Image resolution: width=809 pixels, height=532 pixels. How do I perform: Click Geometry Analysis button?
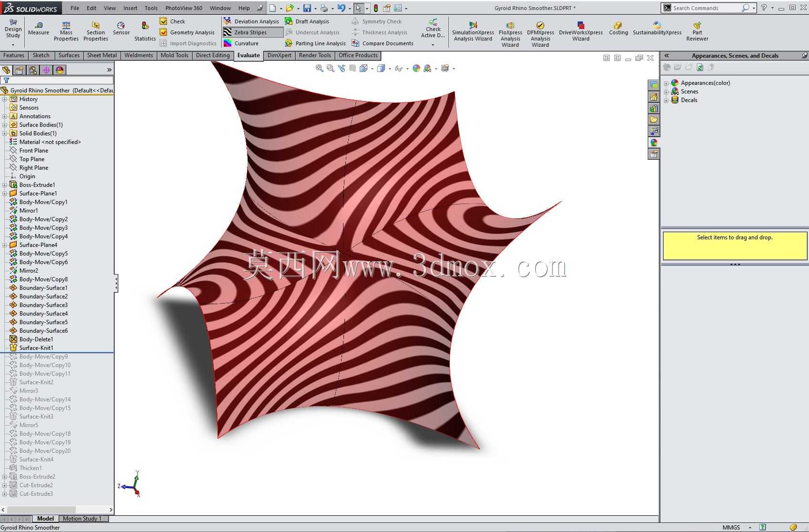click(187, 32)
